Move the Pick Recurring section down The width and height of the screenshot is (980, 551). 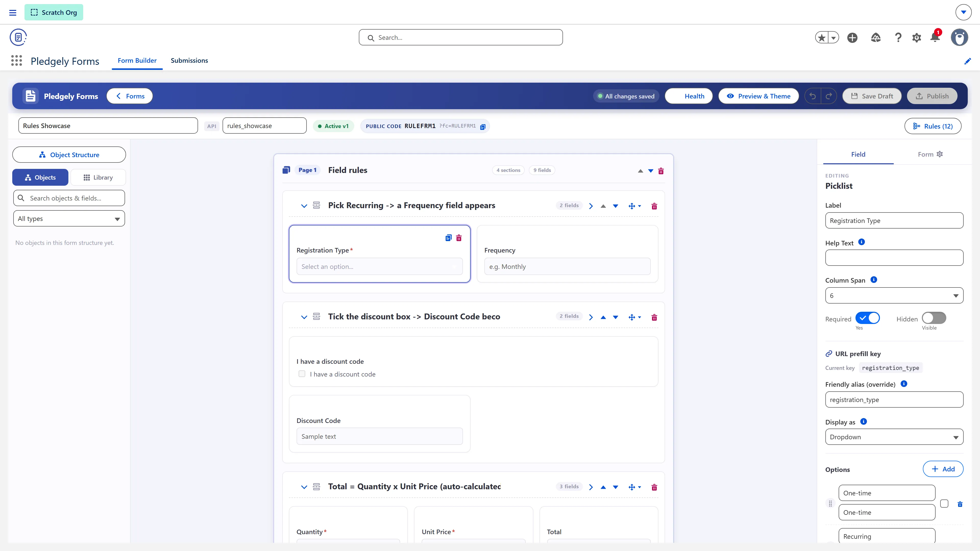(615, 206)
